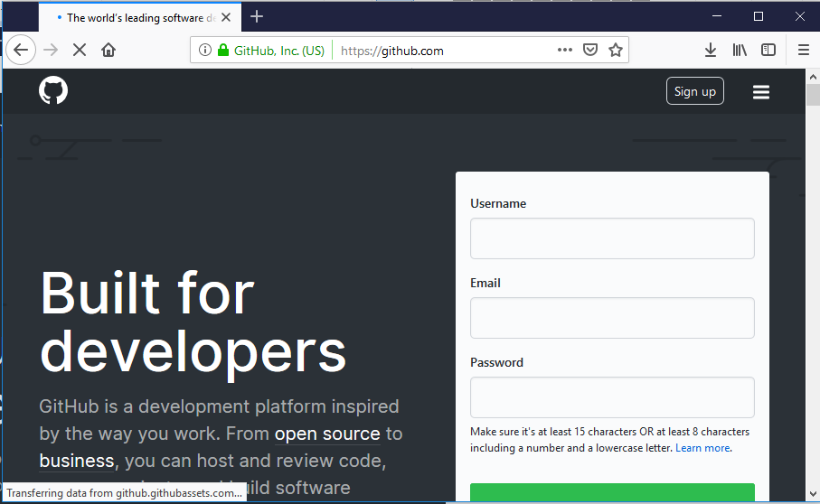The height and width of the screenshot is (504, 820).
Task: Stop loading the page
Action: (80, 51)
